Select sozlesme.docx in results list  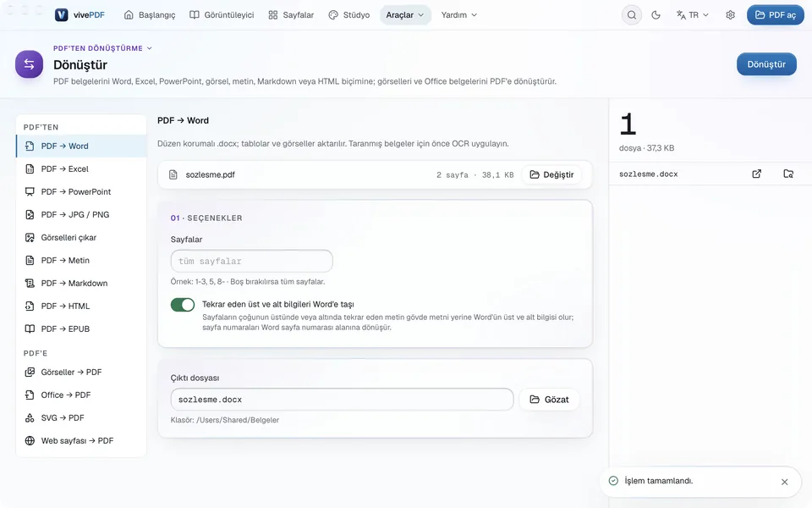tap(649, 174)
